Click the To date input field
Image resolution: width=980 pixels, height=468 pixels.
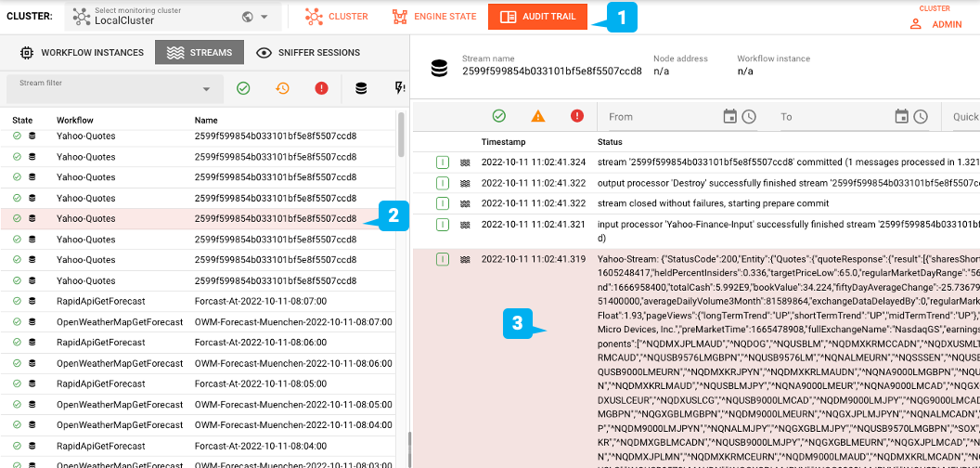[831, 117]
